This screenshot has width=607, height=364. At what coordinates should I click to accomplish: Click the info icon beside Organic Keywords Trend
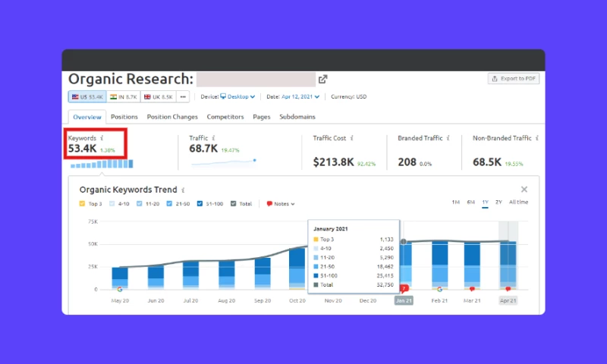pyautogui.click(x=183, y=190)
